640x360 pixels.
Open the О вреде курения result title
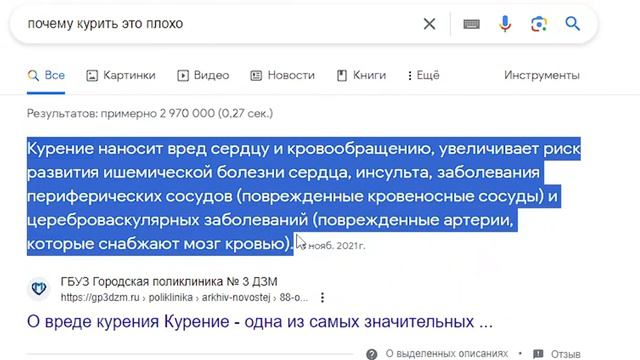(260, 322)
